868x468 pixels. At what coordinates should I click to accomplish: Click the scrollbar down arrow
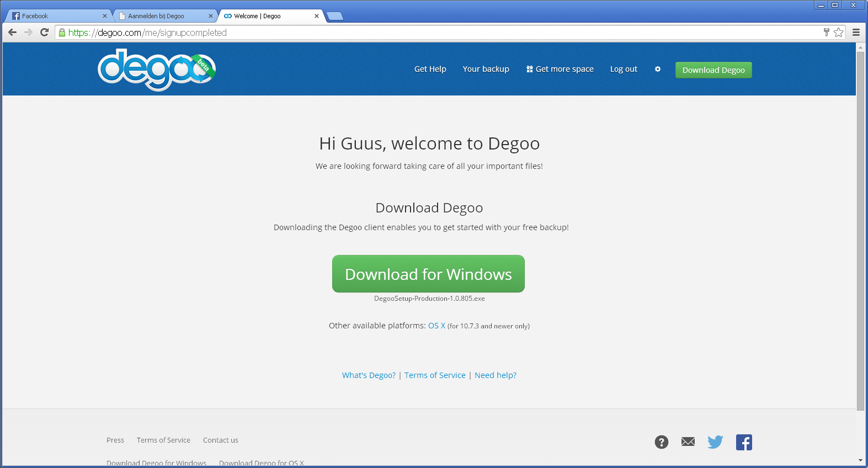(860, 460)
